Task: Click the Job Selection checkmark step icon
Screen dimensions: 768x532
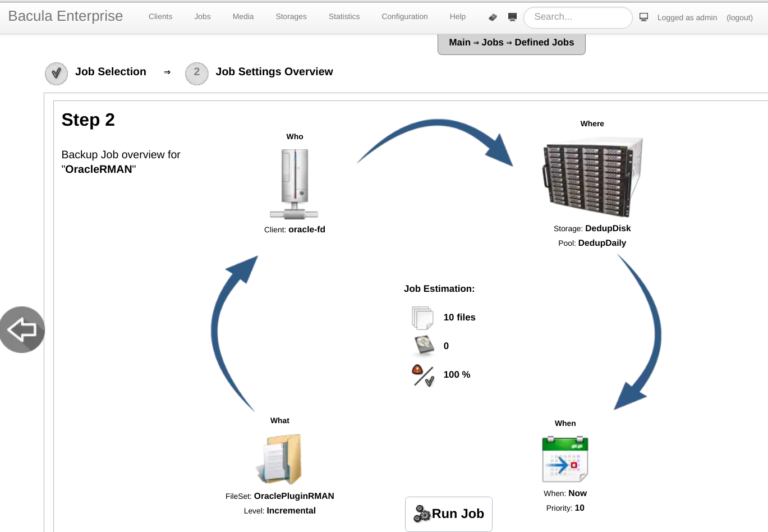Action: coord(56,74)
